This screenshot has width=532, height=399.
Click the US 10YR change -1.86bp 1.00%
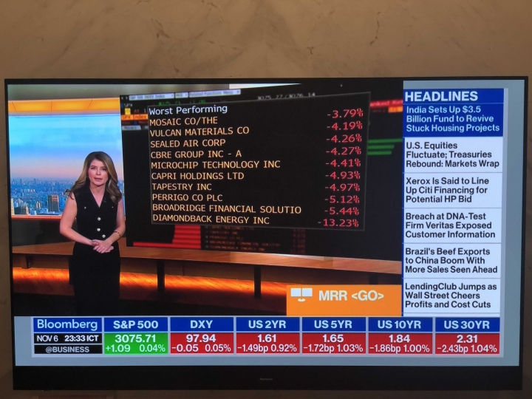pyautogui.click(x=399, y=349)
